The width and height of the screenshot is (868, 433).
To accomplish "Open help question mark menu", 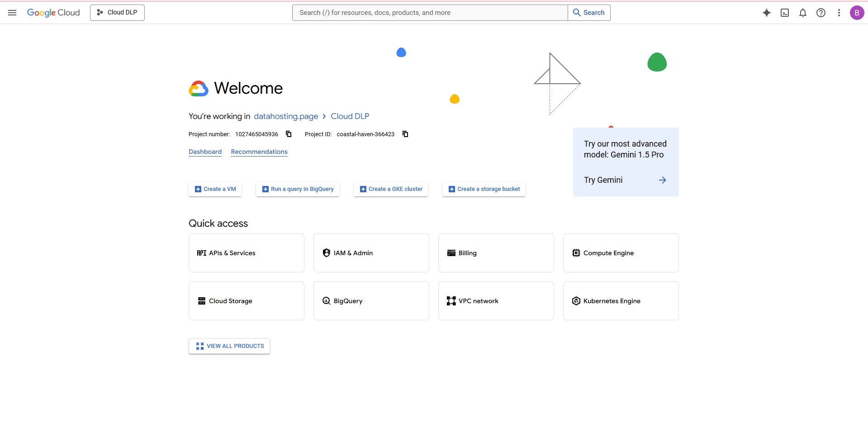I will (821, 13).
